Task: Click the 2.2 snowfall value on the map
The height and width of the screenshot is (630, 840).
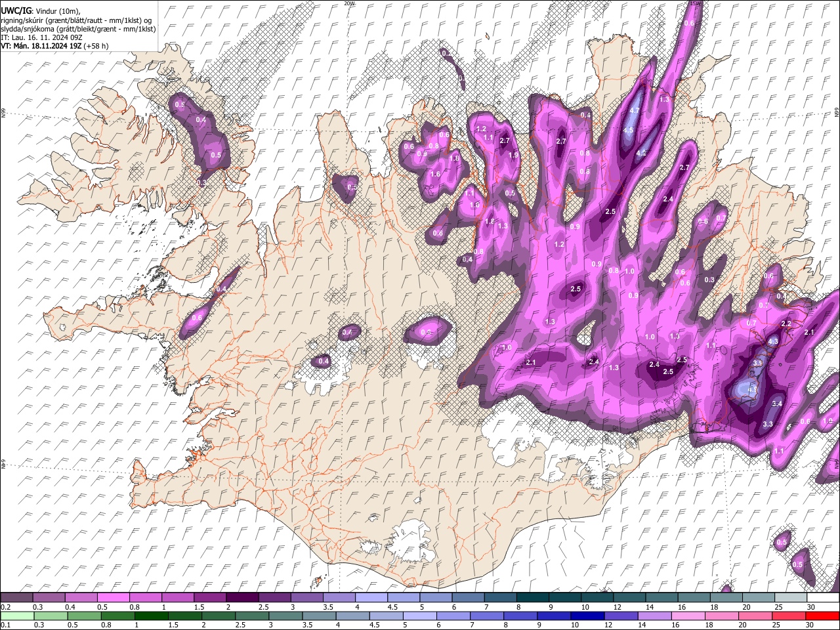Action: [786, 324]
